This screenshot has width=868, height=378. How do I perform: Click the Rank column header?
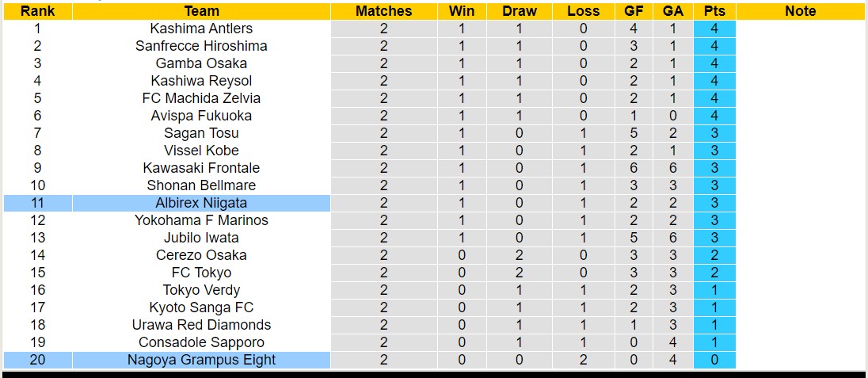pos(37,11)
